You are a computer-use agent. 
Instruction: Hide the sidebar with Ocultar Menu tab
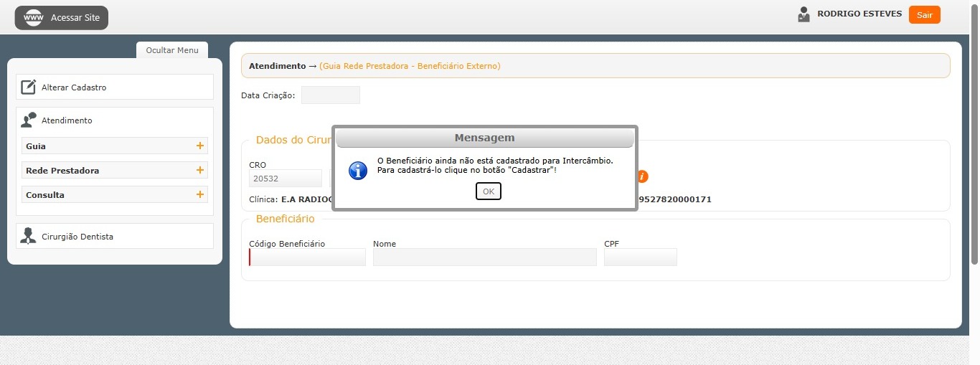(172, 50)
